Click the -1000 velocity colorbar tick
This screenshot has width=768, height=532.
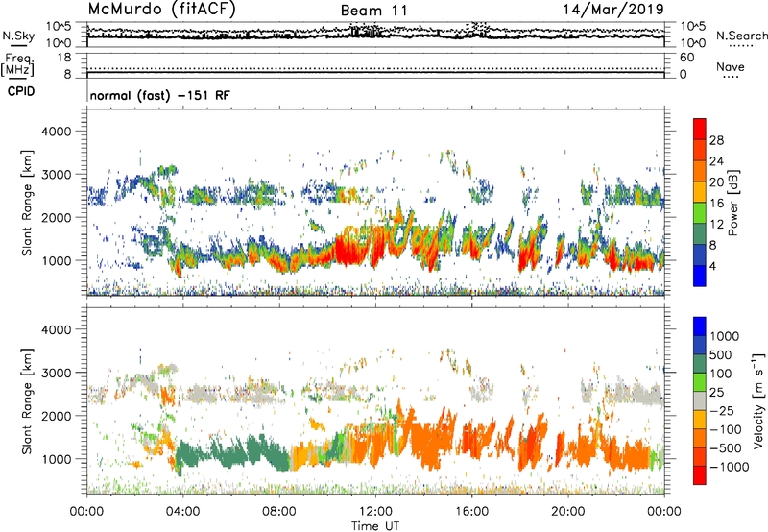pos(729,467)
